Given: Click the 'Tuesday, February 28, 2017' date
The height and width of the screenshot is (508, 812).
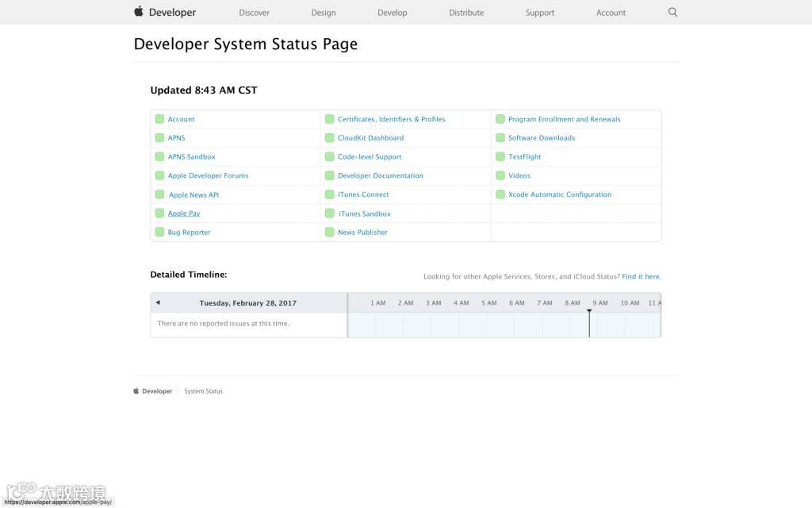Looking at the screenshot, I should (x=247, y=302).
